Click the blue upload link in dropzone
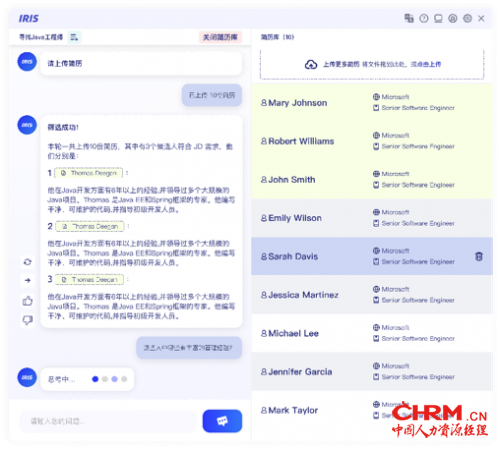Image resolution: width=500 pixels, height=449 pixels. 426,64
